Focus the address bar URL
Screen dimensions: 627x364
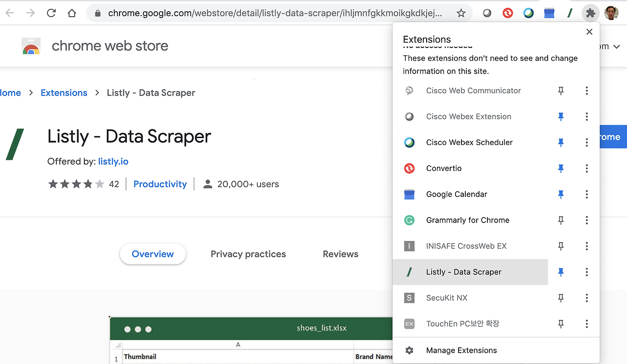pyautogui.click(x=275, y=13)
